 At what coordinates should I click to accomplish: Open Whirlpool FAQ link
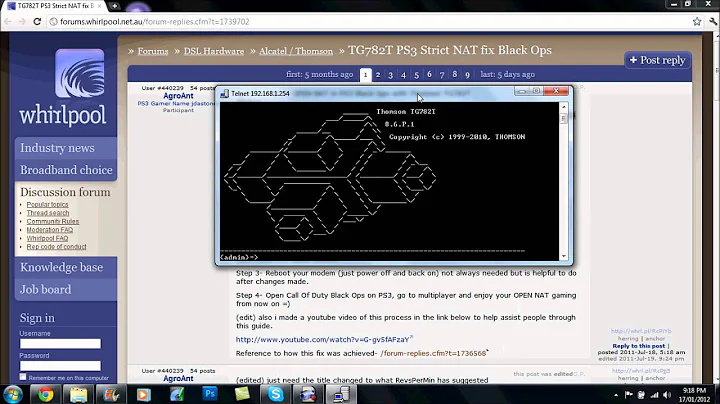click(x=47, y=238)
